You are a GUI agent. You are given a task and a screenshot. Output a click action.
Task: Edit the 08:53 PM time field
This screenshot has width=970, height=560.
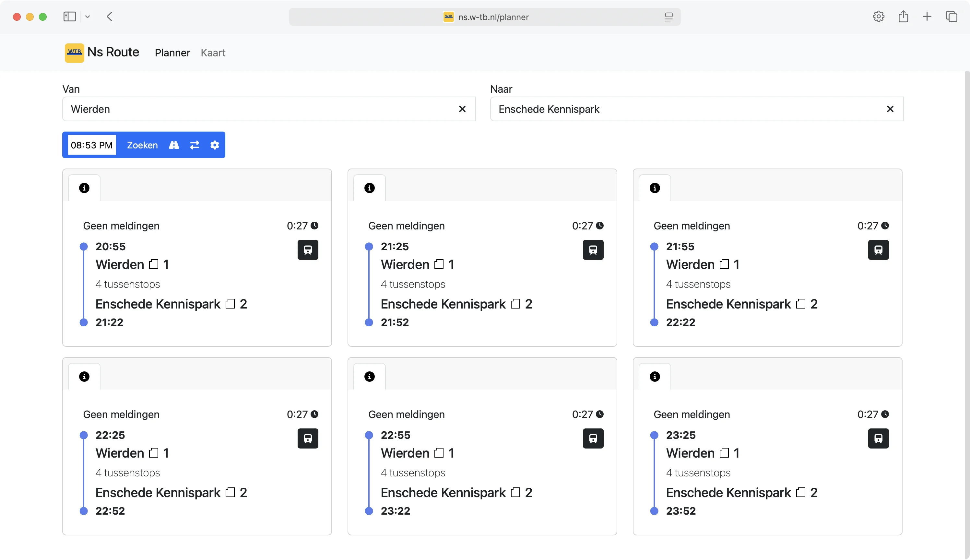[91, 145]
